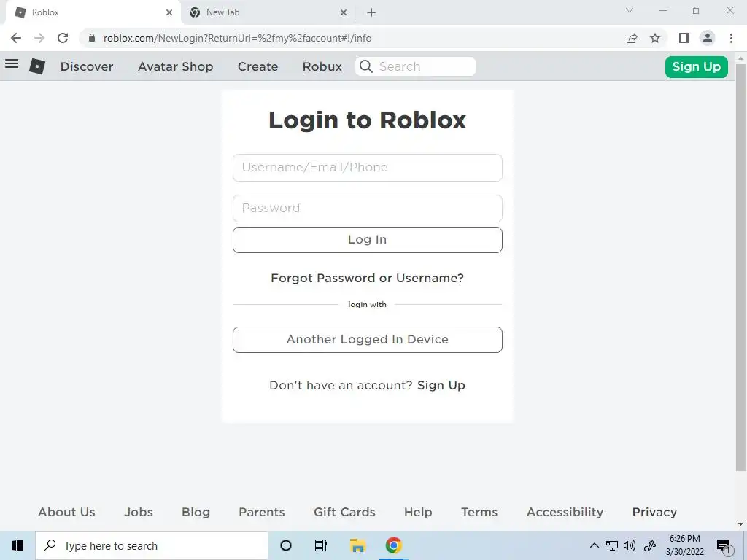The width and height of the screenshot is (747, 560).
Task: Show hidden system tray icons
Action: click(594, 545)
